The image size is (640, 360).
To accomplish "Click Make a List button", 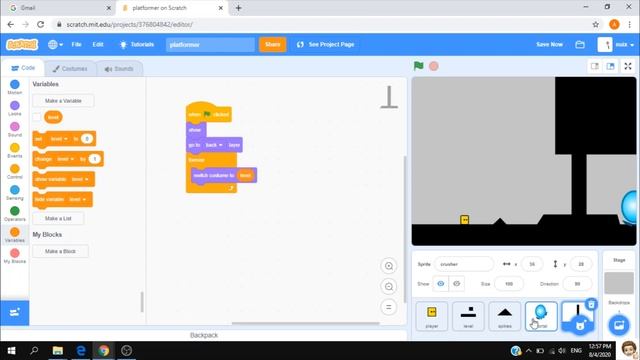I will (58, 218).
